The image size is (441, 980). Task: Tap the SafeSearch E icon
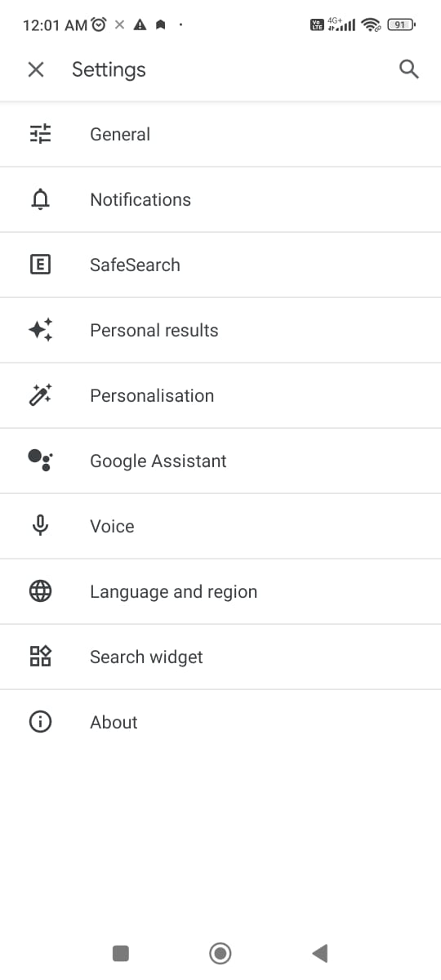(40, 265)
